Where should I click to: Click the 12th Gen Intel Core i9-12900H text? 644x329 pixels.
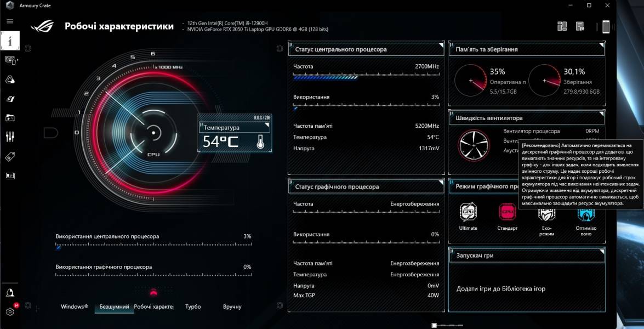point(227,23)
